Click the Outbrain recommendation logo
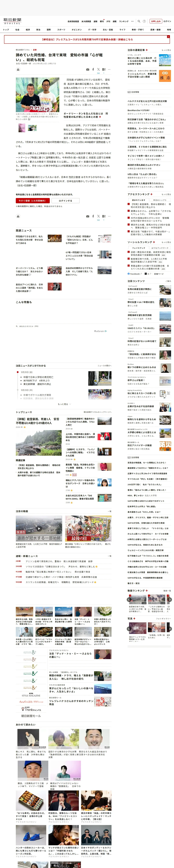Viewport: 174px width, 868px height. click(x=100, y=331)
